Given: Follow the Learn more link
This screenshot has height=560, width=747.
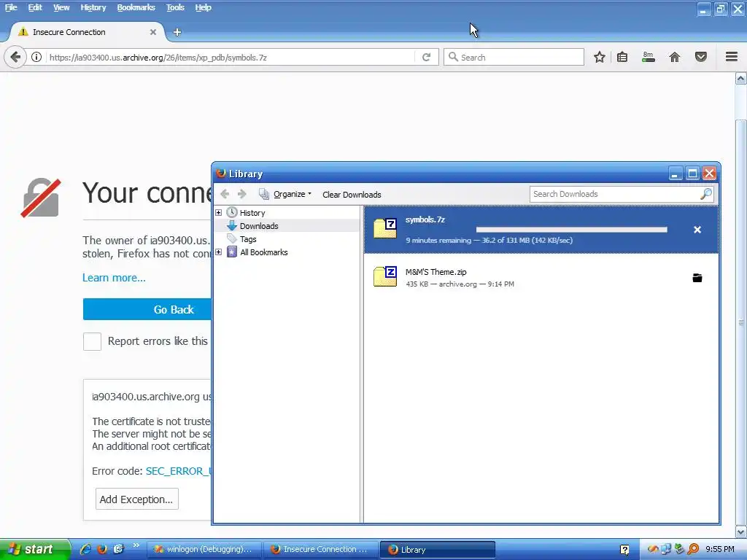Looking at the screenshot, I should tap(114, 278).
